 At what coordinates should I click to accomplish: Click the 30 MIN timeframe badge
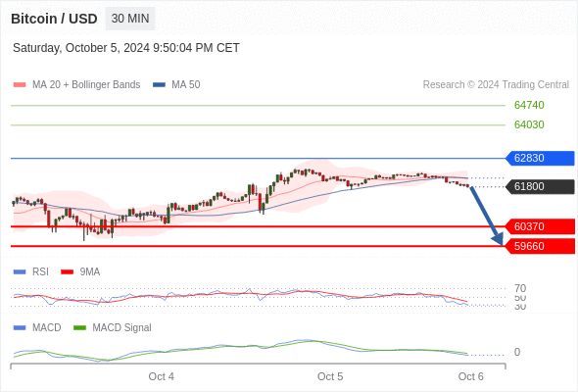(130, 19)
